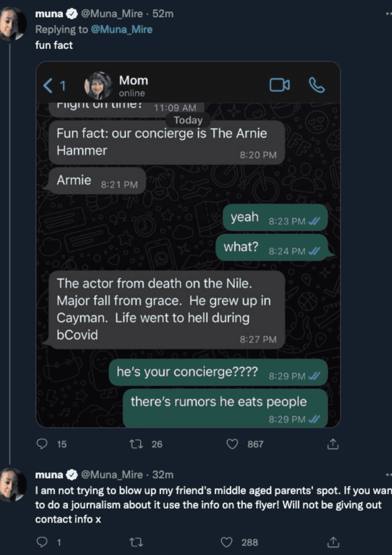Click the reply icon on first tweet
The image size is (392, 555).
coord(42,444)
